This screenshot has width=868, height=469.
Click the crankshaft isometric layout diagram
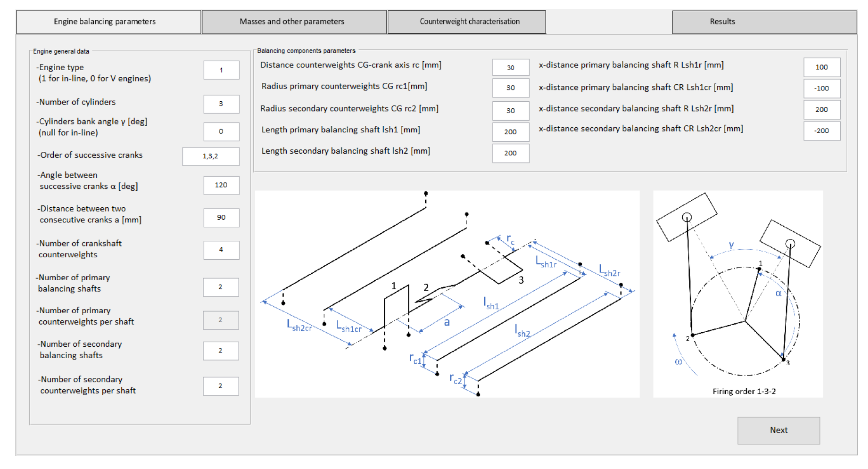(447, 294)
